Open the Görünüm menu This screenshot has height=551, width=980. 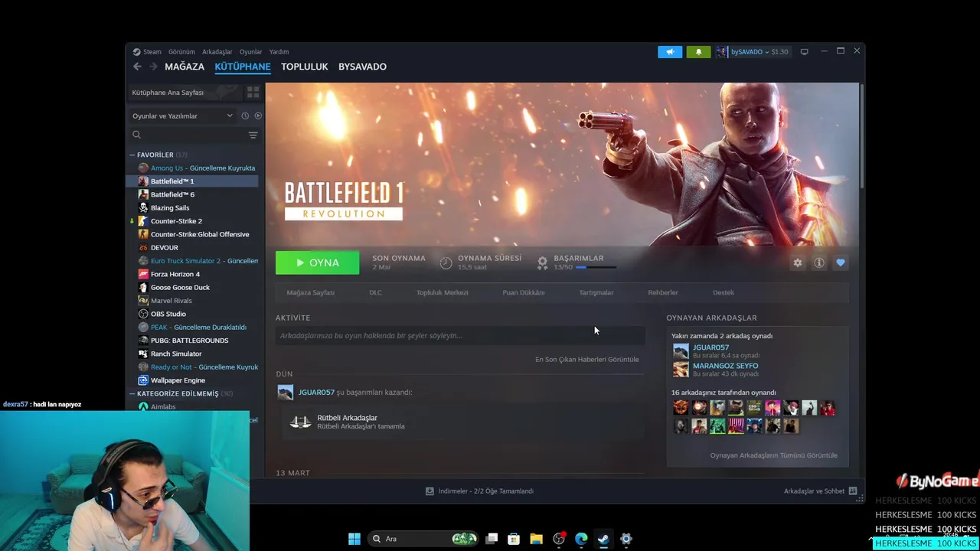[181, 52]
